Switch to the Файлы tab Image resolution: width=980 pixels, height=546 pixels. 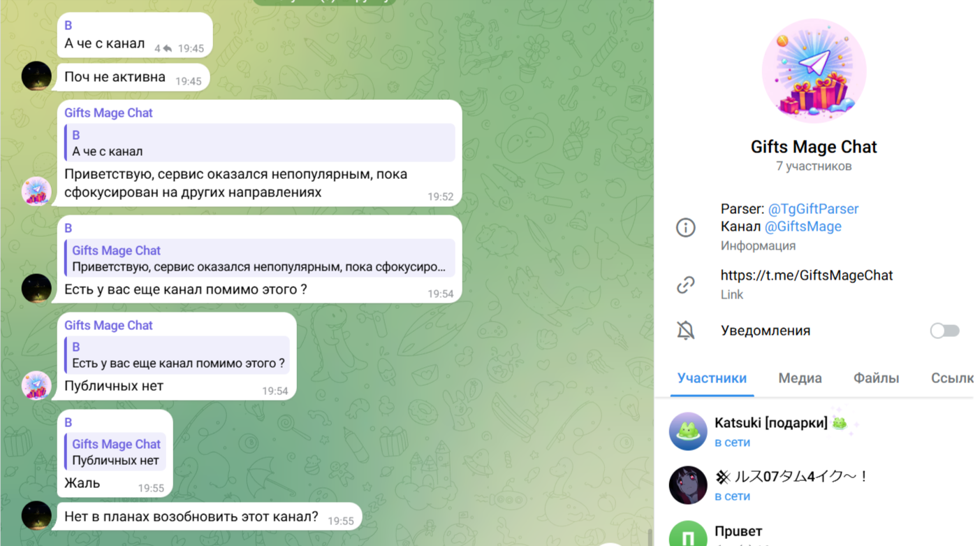876,378
